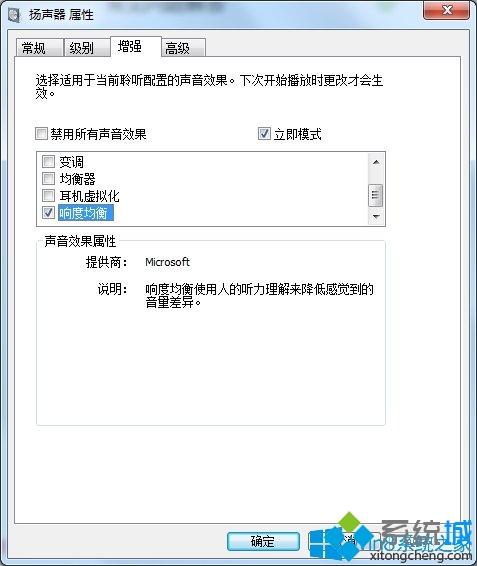This screenshot has width=477, height=566.
Task: Check the 耳机虚拟化 checkbox
Action: click(48, 196)
